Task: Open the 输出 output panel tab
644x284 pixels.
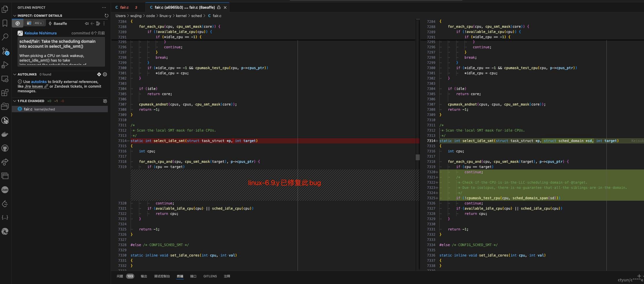Action: tap(144, 276)
